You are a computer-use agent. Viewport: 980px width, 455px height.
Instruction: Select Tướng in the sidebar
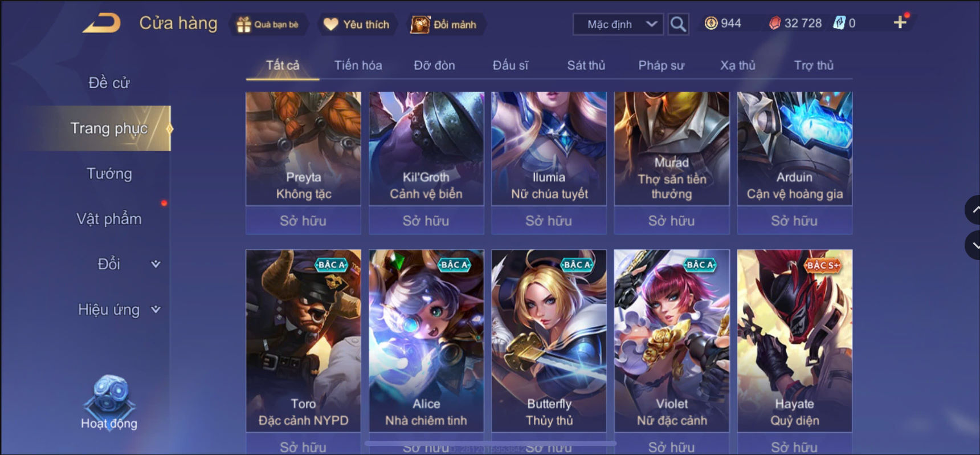tap(109, 173)
